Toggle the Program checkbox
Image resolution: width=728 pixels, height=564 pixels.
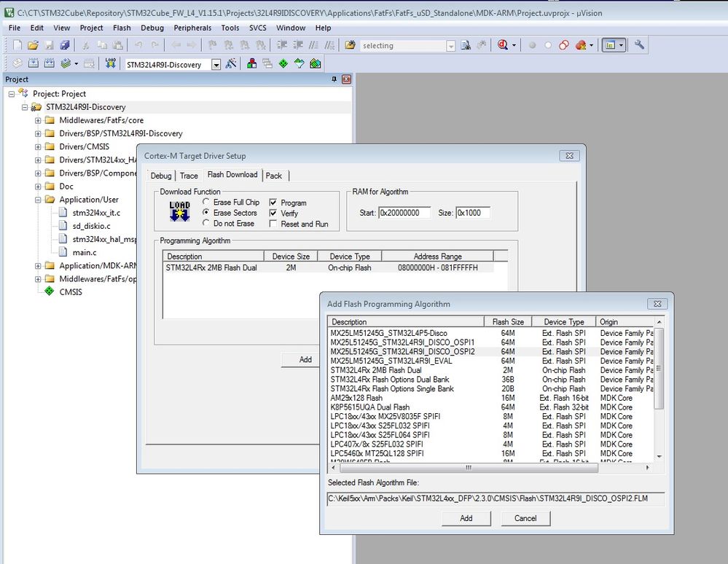(273, 203)
